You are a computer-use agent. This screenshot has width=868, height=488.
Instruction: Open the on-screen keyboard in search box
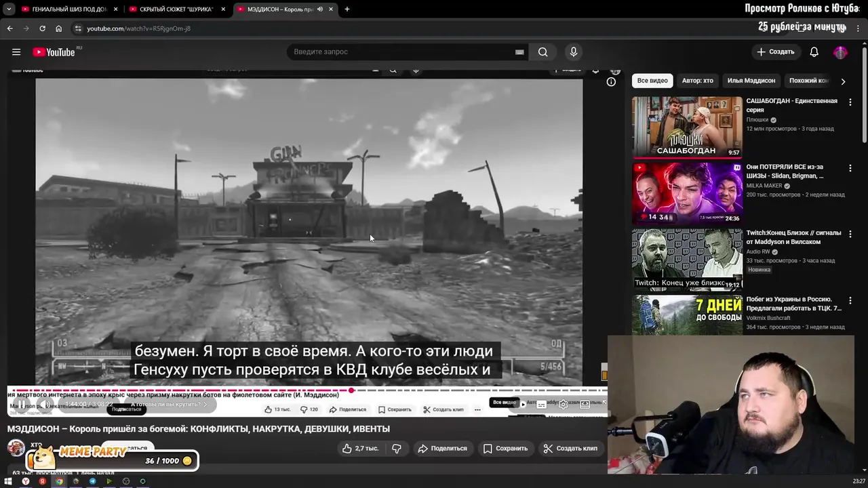pyautogui.click(x=519, y=52)
